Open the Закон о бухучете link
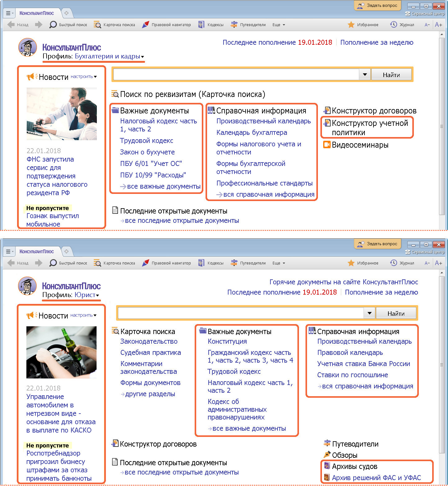 click(147, 152)
